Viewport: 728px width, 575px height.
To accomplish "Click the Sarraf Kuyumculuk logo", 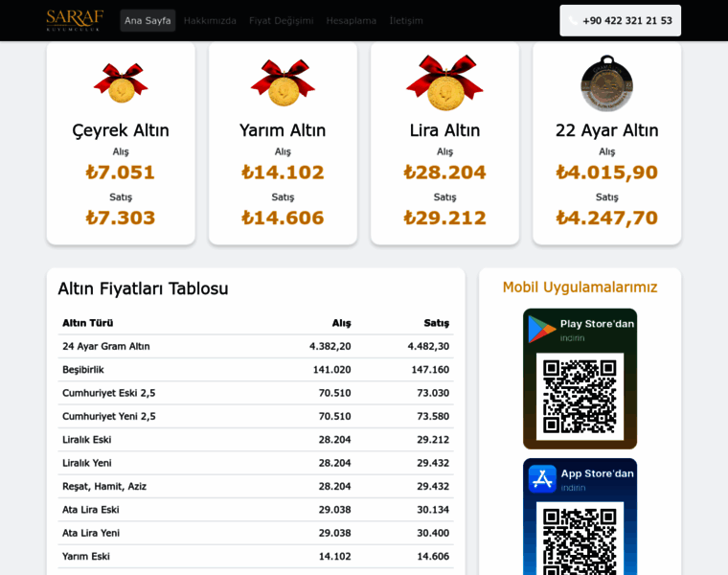I will (x=75, y=20).
